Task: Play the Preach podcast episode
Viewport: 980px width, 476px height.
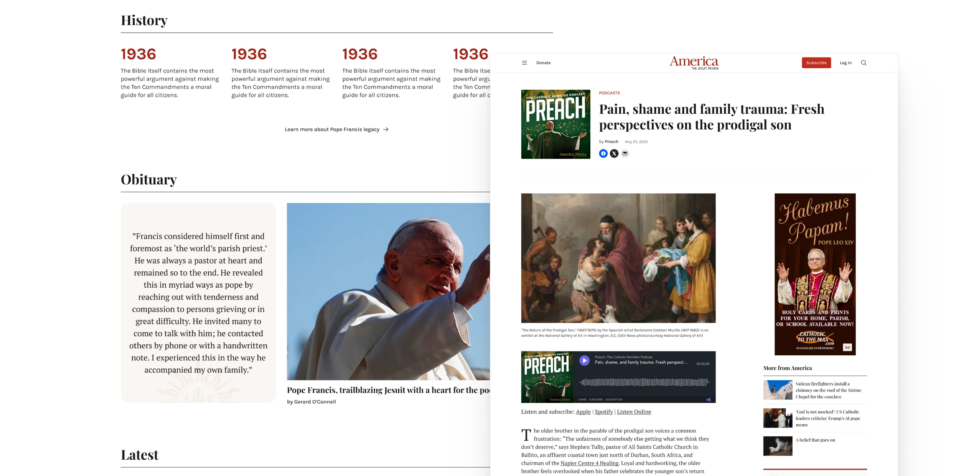Action: [584, 360]
